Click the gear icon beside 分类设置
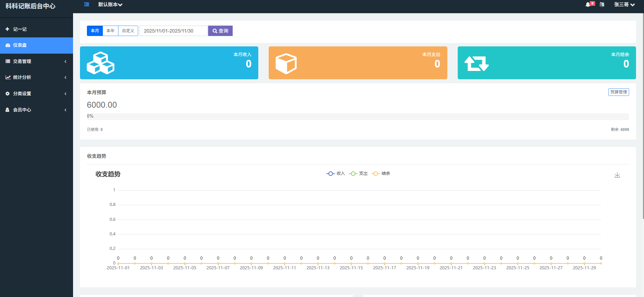 coord(8,93)
